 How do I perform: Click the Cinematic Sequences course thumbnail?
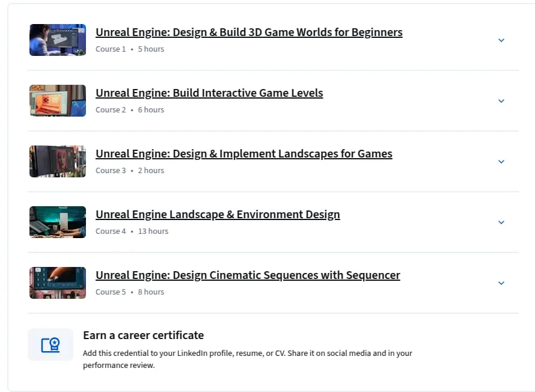pyautogui.click(x=58, y=283)
